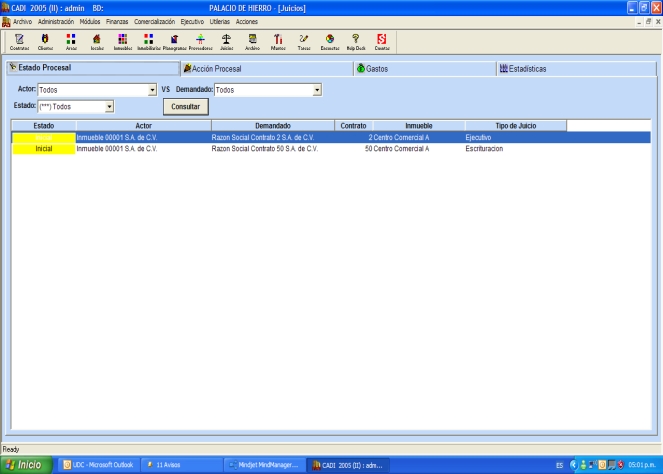
Task: Switch to the Gastos tab
Action: [377, 69]
